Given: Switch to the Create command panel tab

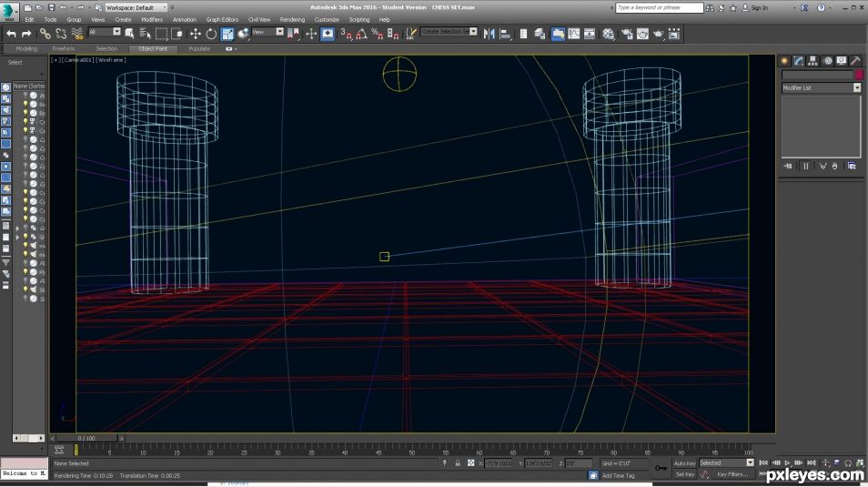Looking at the screenshot, I should pyautogui.click(x=784, y=61).
